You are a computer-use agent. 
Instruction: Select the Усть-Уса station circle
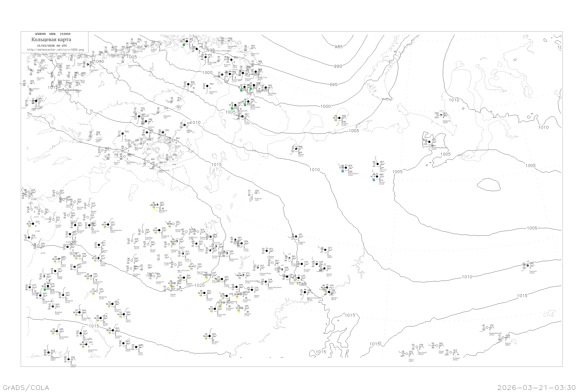[x=377, y=164]
